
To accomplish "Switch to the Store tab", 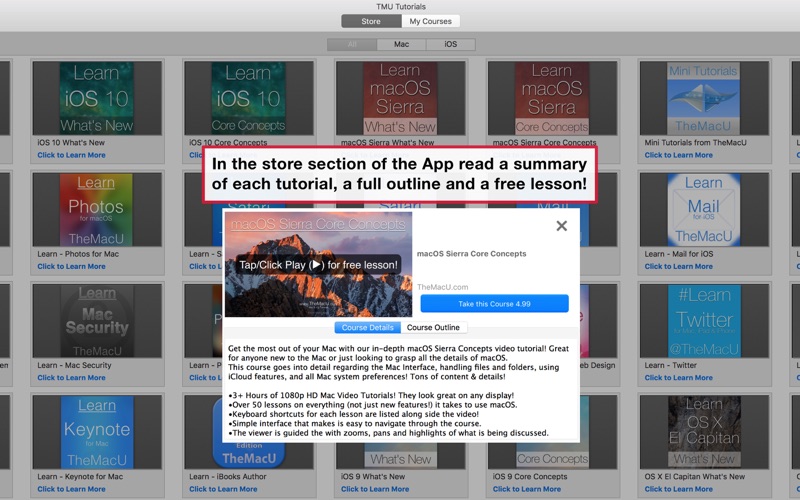I will pyautogui.click(x=371, y=21).
